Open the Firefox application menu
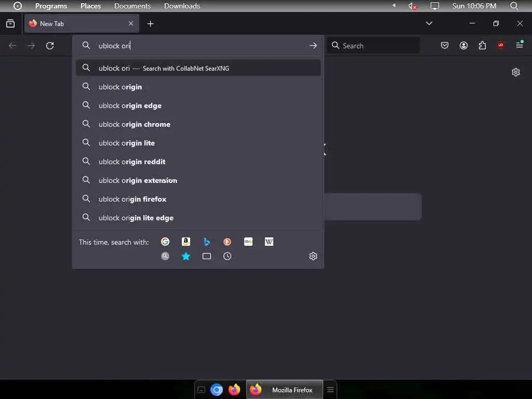Viewport: 532px width, 399px height. (520, 45)
